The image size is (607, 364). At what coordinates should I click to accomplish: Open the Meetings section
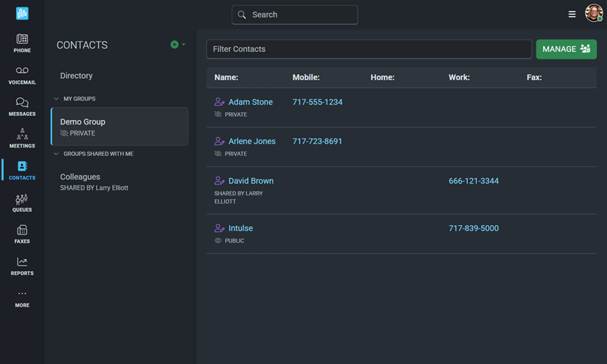22,139
